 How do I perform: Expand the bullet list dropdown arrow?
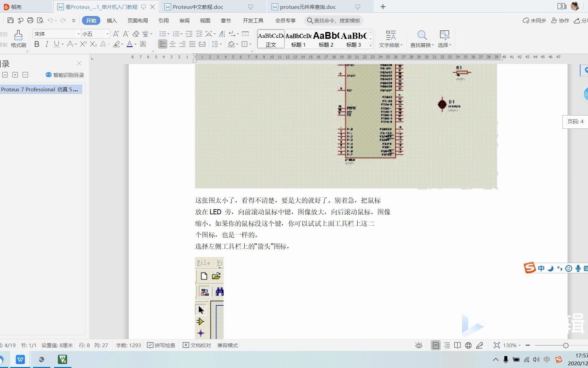(168, 34)
